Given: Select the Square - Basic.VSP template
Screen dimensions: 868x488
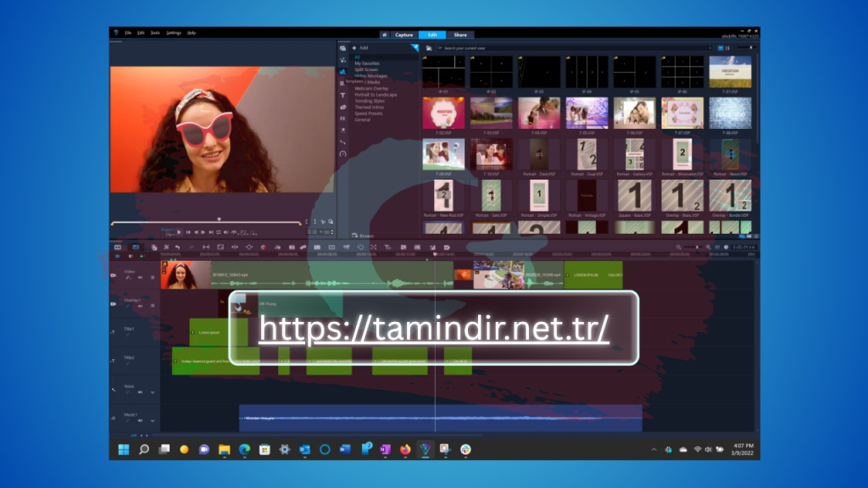Looking at the screenshot, I should tap(634, 196).
